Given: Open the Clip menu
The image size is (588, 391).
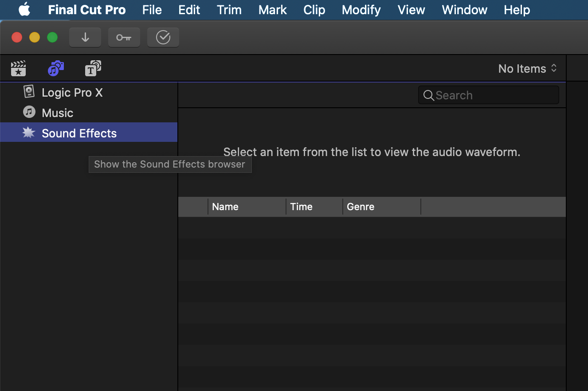Looking at the screenshot, I should pyautogui.click(x=314, y=10).
